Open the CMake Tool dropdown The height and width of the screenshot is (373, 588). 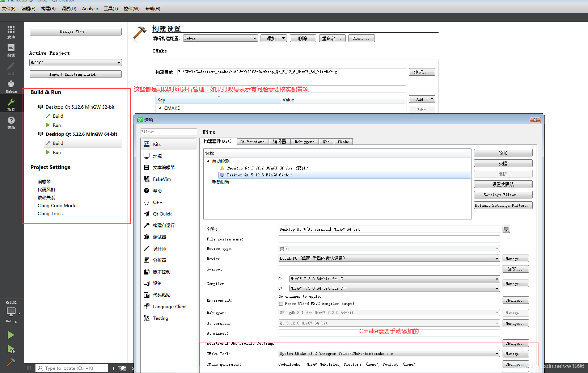(x=389, y=353)
